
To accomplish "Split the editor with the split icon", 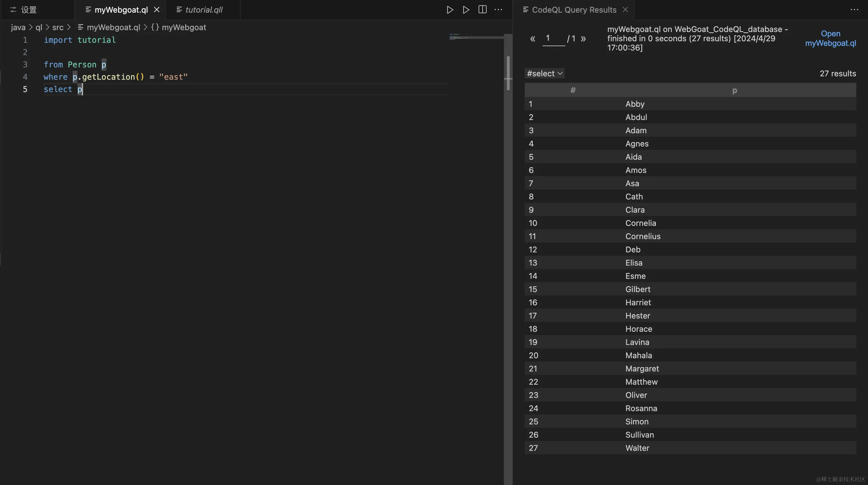I will coord(483,10).
